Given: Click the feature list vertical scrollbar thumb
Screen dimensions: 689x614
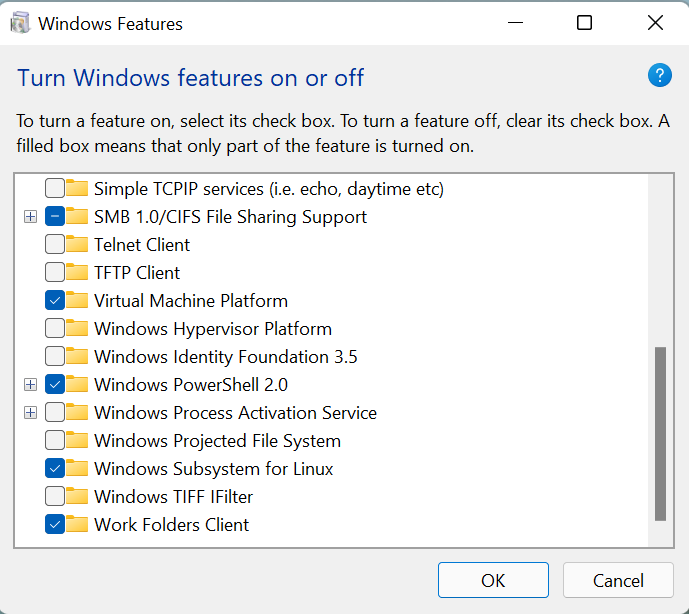Looking at the screenshot, I should (x=660, y=433).
